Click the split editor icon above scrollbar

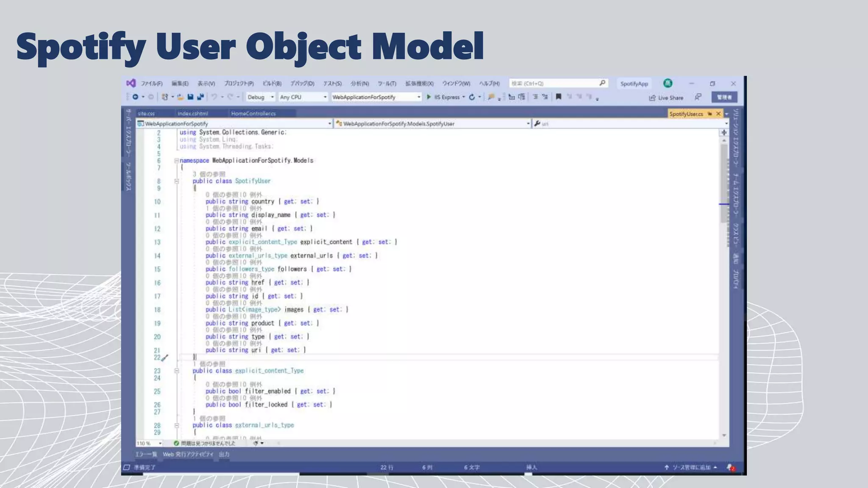click(x=724, y=133)
